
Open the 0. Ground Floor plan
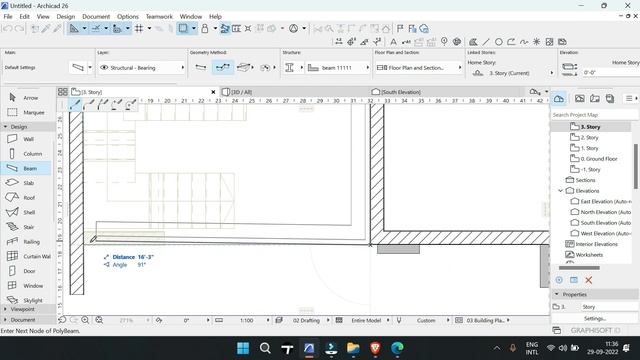(599, 159)
